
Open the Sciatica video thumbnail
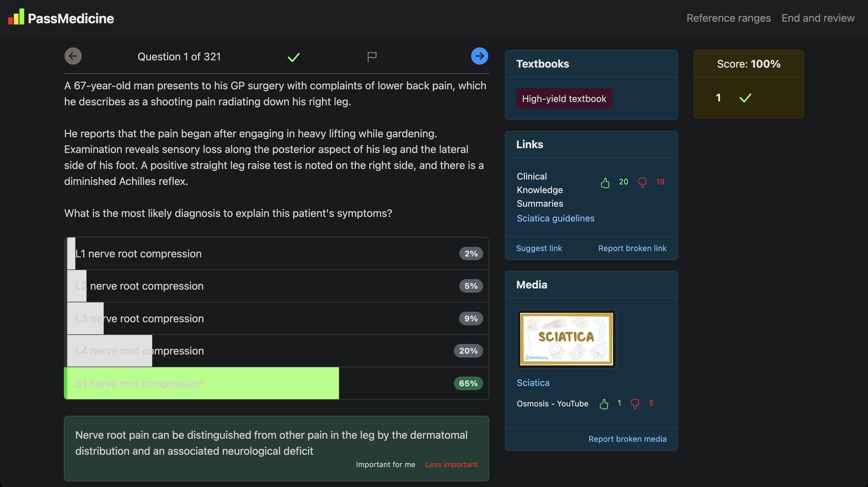coord(566,339)
